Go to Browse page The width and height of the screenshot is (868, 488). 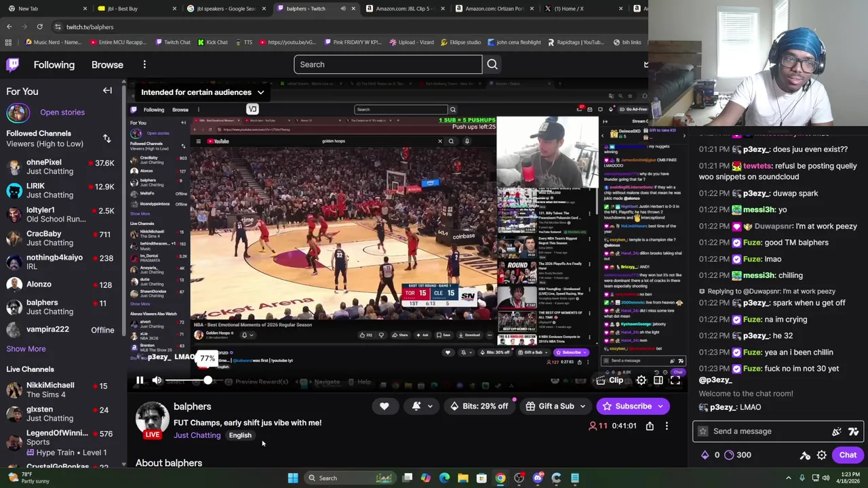point(107,64)
